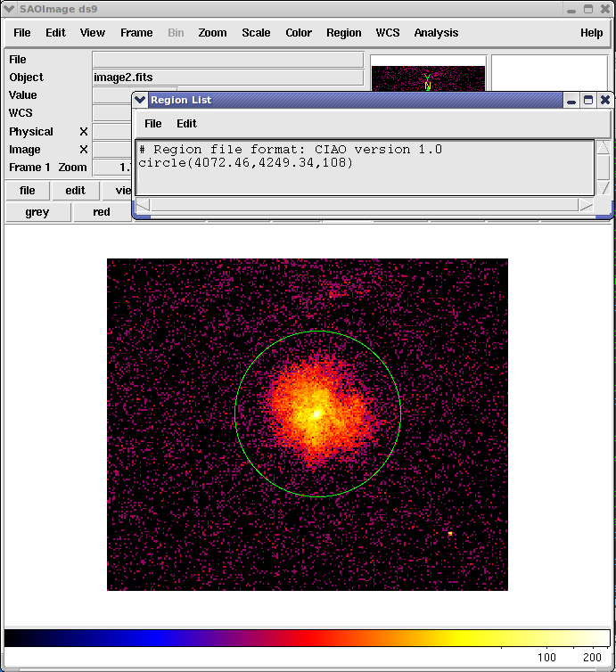
Task: Open the Zoom menu
Action: [x=212, y=33]
